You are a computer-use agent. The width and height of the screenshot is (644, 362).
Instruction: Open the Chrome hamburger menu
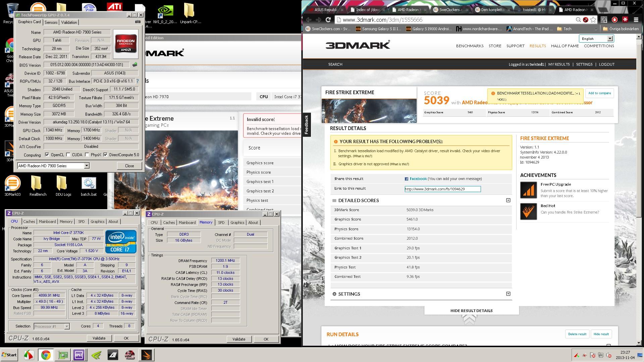[x=636, y=20]
